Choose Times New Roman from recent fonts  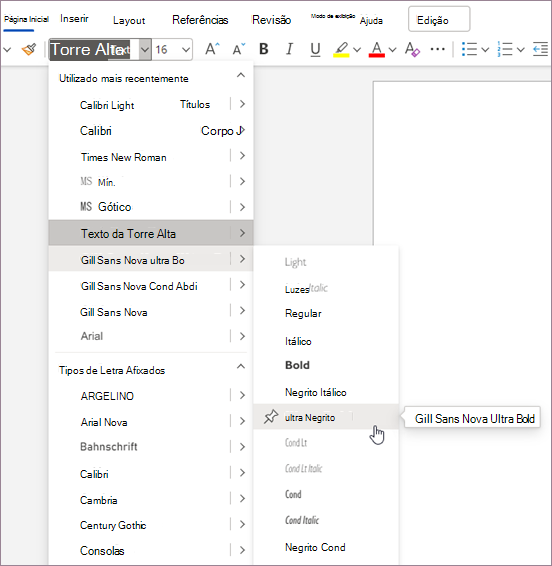point(123,157)
